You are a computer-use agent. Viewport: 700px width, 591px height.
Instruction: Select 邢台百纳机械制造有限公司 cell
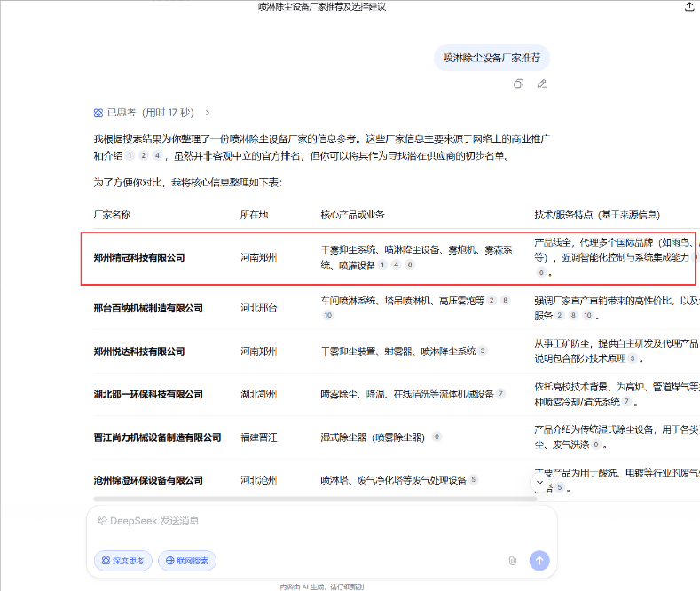click(148, 308)
